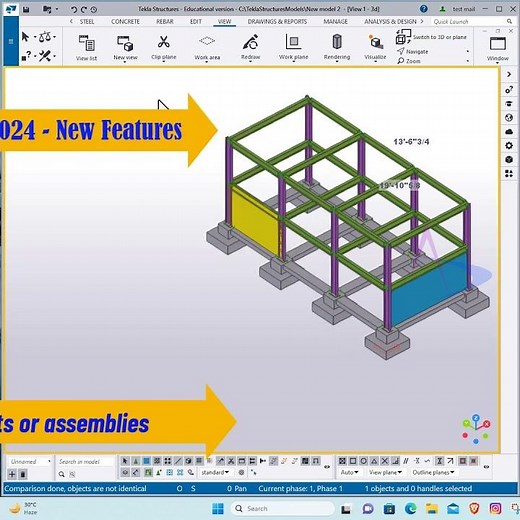
Task: Open the Unnamed selection filter dropdown
Action: pyautogui.click(x=30, y=462)
